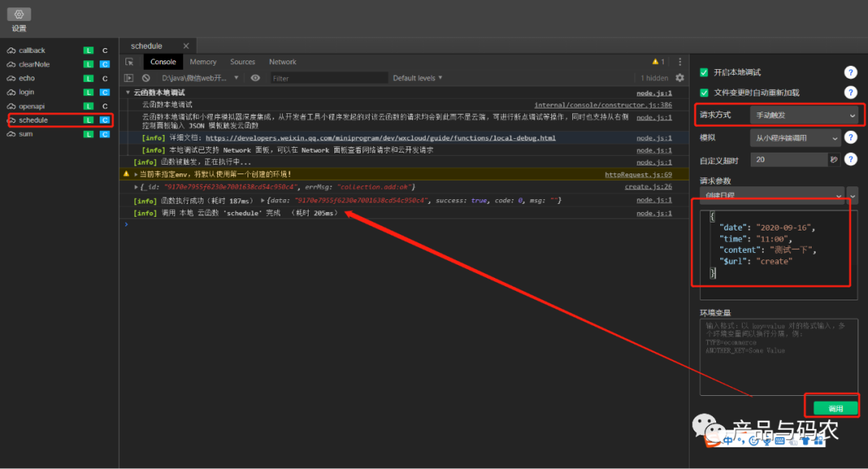Close the schedule tab

pos(186,46)
